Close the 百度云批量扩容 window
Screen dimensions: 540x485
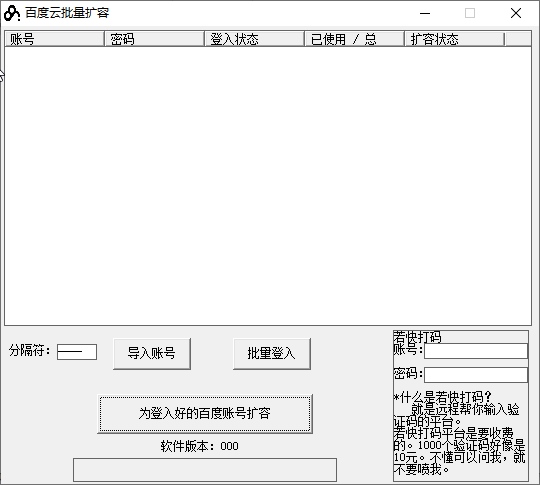coord(516,13)
